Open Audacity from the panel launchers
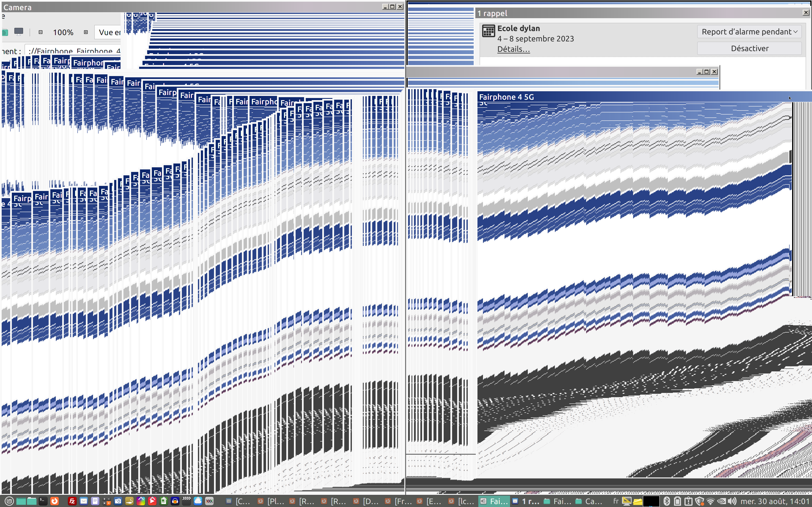The width and height of the screenshot is (812, 507). coord(175,501)
